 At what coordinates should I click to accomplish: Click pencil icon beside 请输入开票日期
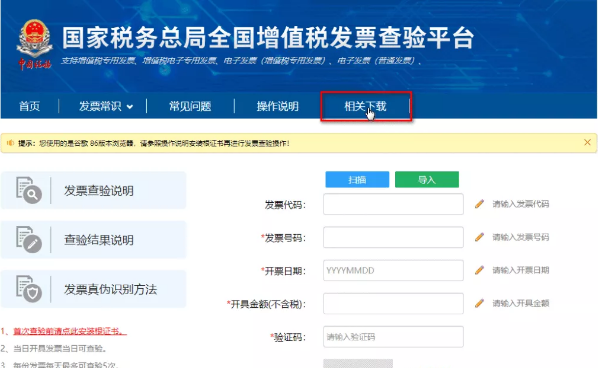point(479,270)
